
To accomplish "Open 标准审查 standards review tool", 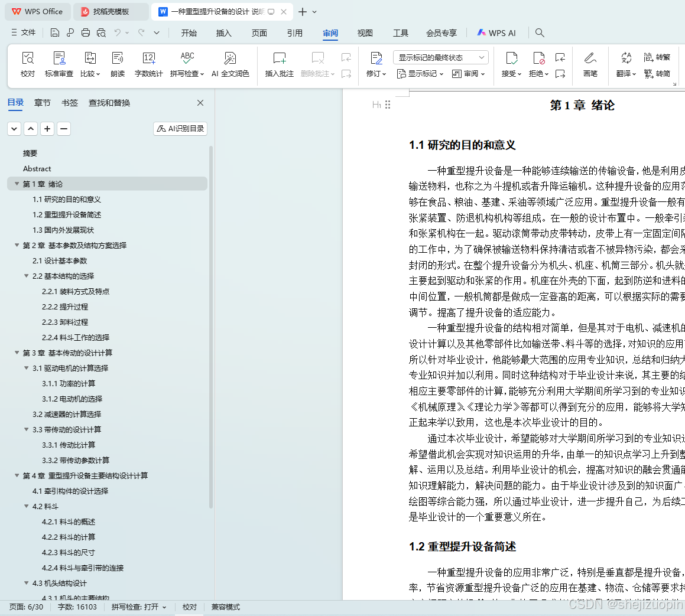I will pos(59,64).
